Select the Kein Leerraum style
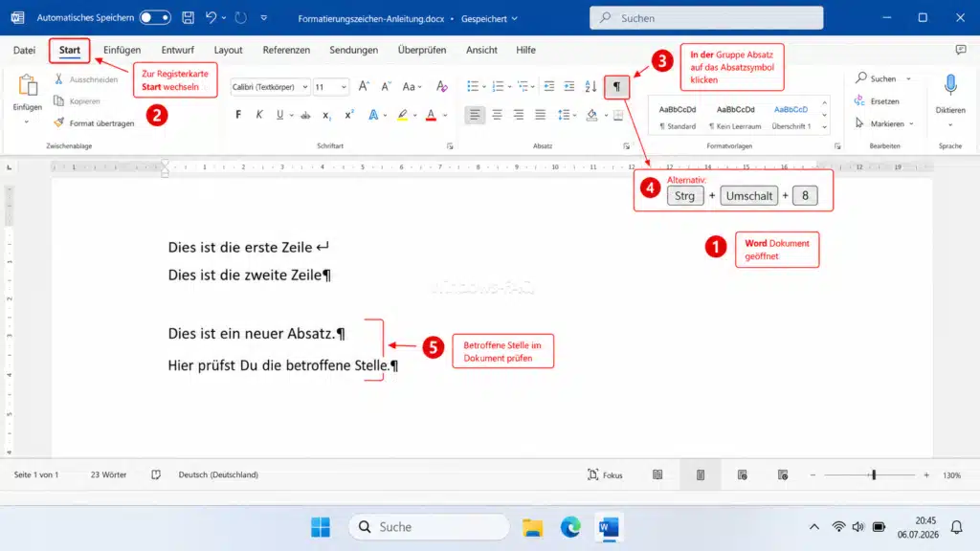The image size is (980, 551). (x=735, y=117)
